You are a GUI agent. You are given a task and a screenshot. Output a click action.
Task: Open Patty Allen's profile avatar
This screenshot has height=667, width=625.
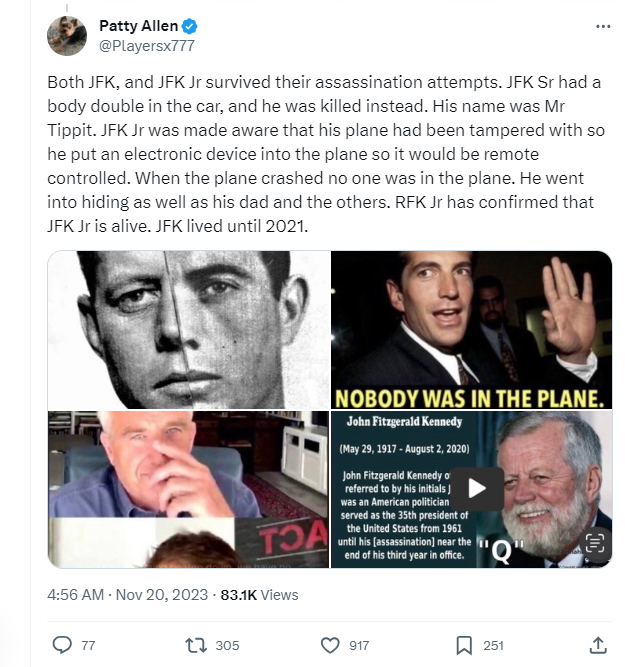coord(67,36)
